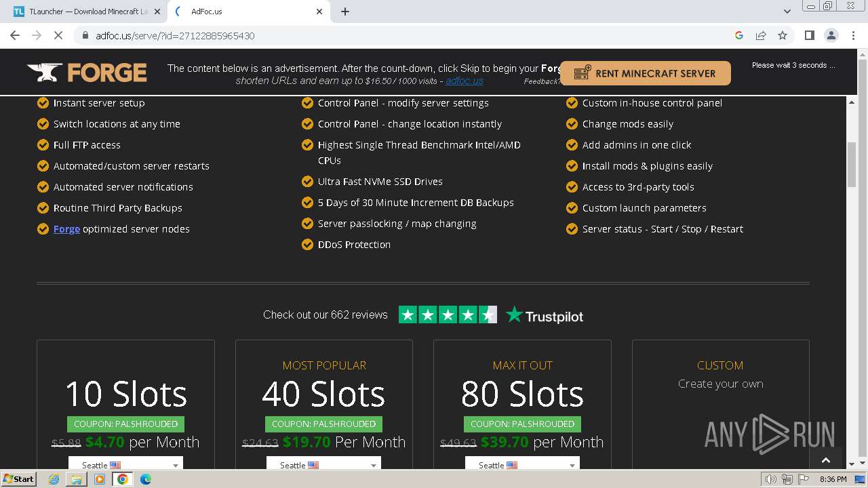Click the Trustpilot star rating
Screen dimensions: 868x488
tap(448, 314)
